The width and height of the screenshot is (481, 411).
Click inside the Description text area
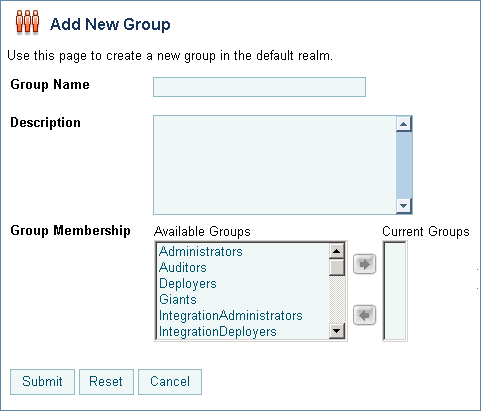click(275, 165)
